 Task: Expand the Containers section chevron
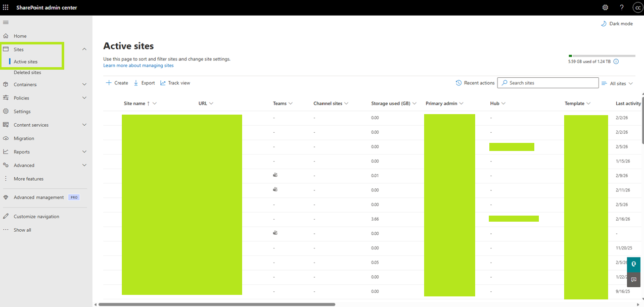click(84, 84)
